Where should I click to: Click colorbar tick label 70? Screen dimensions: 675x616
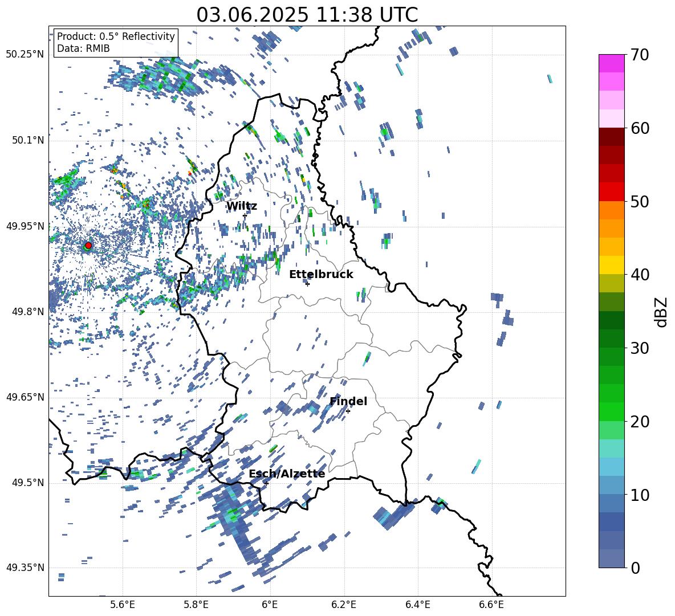pos(640,55)
